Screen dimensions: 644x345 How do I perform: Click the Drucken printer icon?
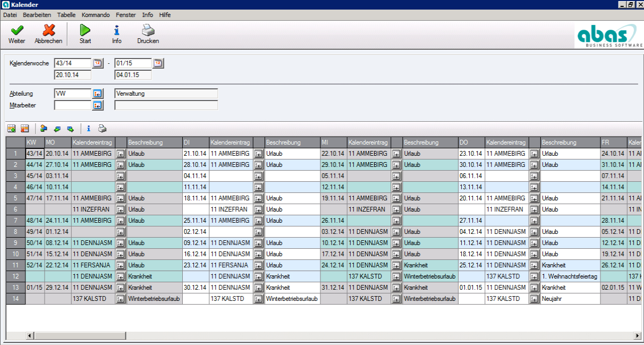coord(148,34)
